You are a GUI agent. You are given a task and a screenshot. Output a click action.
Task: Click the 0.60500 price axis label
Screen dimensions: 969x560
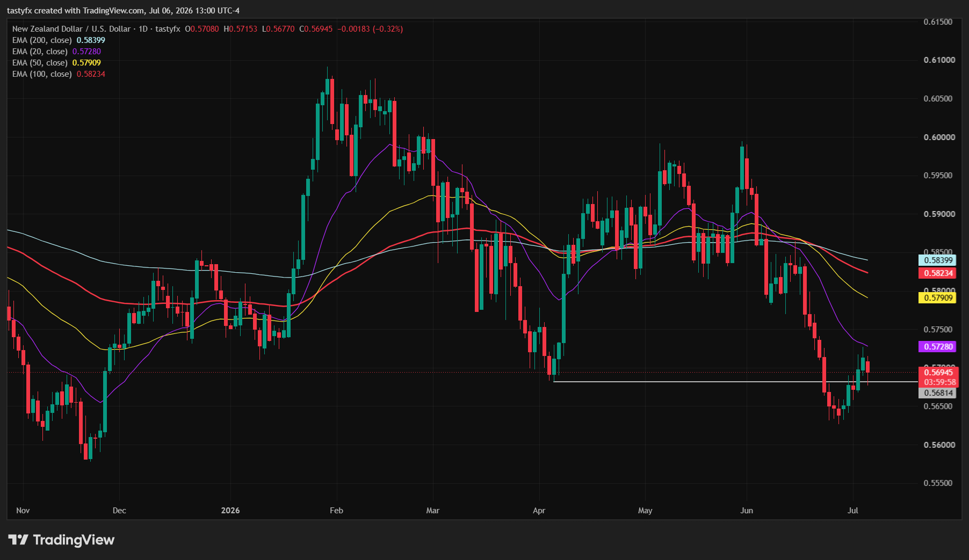[938, 99]
